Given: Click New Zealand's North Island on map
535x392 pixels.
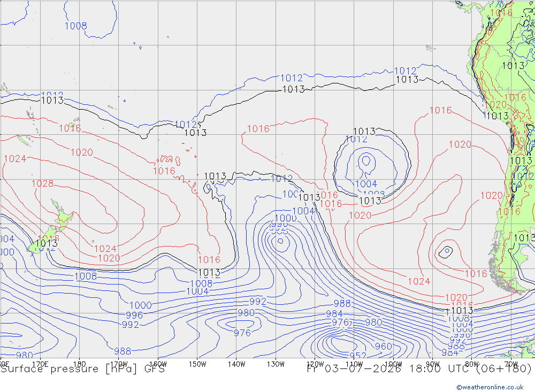Looking at the screenshot, I should (x=63, y=216).
